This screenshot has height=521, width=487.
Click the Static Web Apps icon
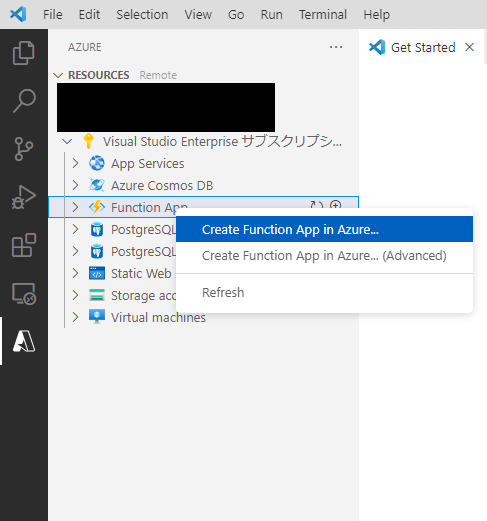(97, 273)
